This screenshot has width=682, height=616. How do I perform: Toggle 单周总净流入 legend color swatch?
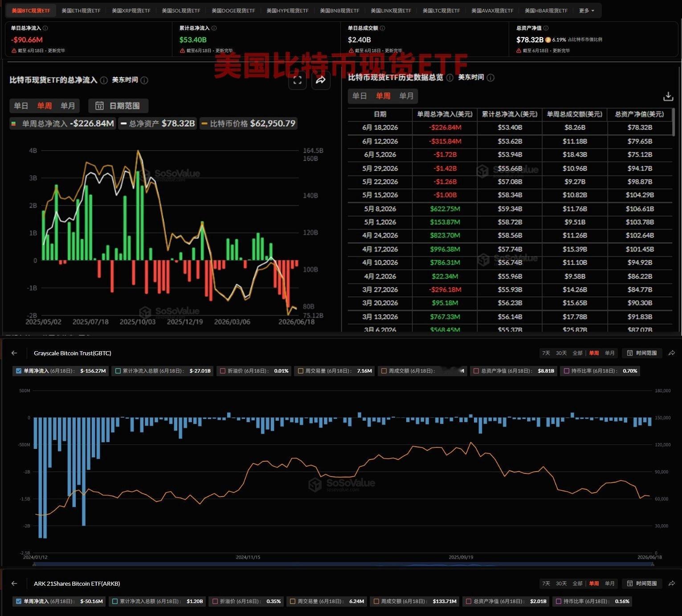tap(14, 123)
